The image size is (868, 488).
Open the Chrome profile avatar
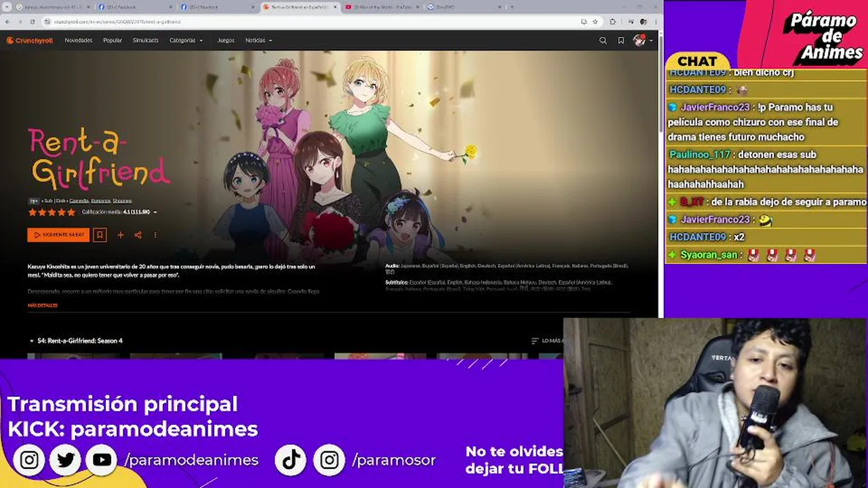[x=644, y=22]
